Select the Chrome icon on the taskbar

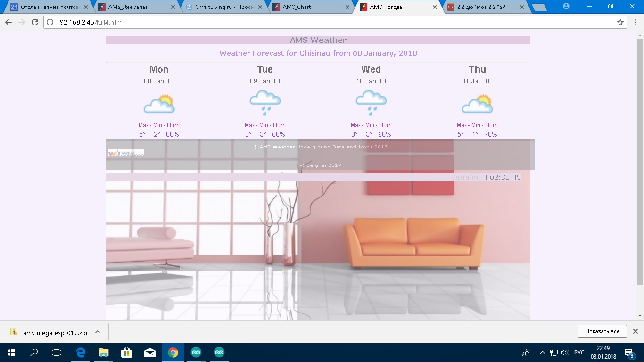pos(173,352)
